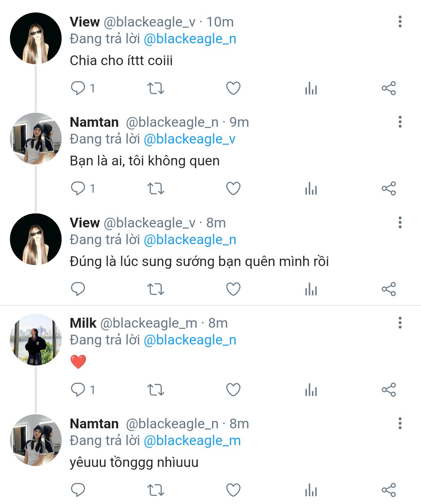View analytics on Namtan's "Bạn là ai" tweet
This screenshot has height=504, width=421.
[x=311, y=189]
